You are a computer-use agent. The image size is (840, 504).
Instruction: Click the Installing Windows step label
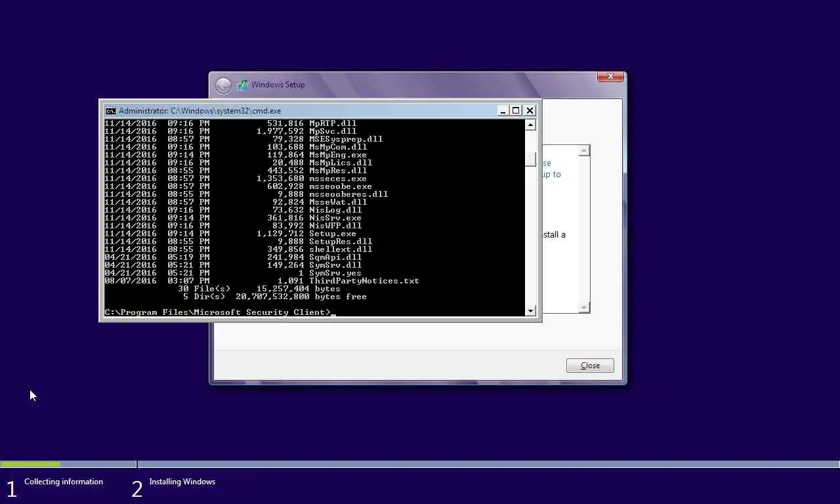point(182,482)
